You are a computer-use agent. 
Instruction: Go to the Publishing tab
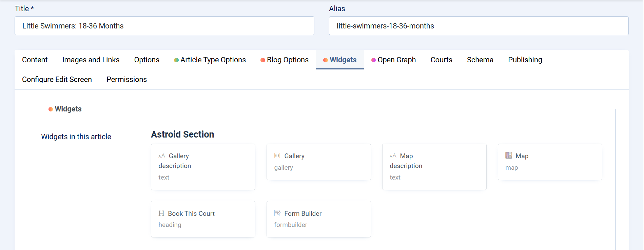coord(525,60)
